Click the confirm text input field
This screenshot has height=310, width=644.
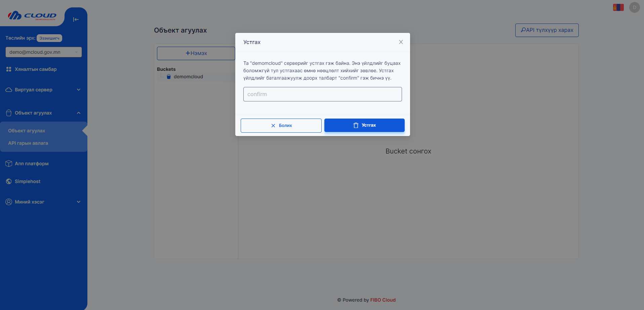tap(322, 94)
